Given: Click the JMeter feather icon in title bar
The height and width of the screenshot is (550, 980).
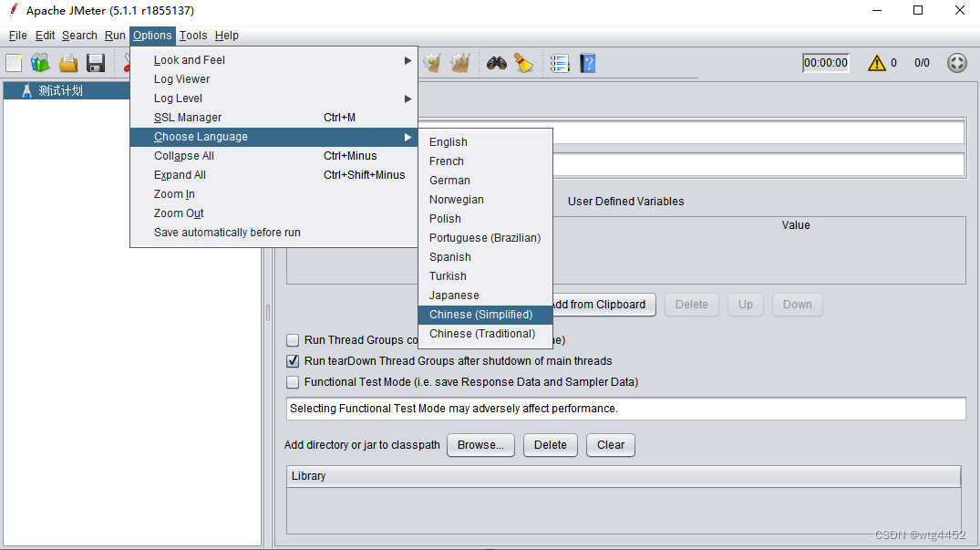Looking at the screenshot, I should (13, 10).
